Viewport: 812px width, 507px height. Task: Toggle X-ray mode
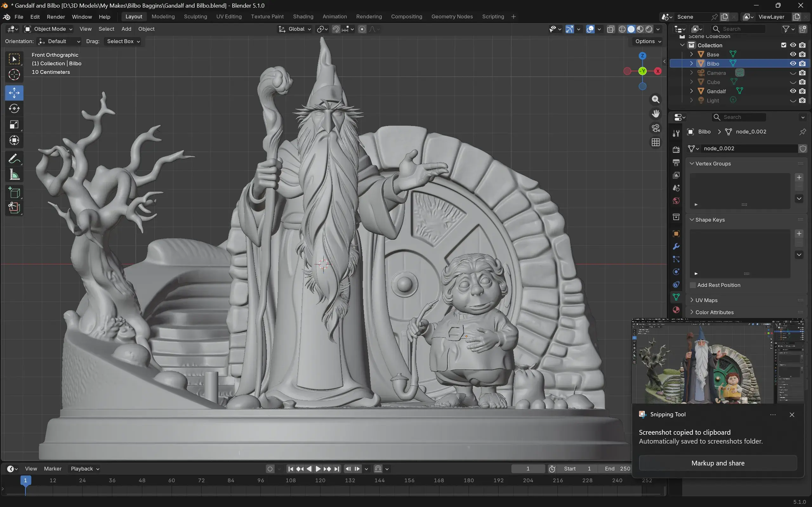click(611, 29)
